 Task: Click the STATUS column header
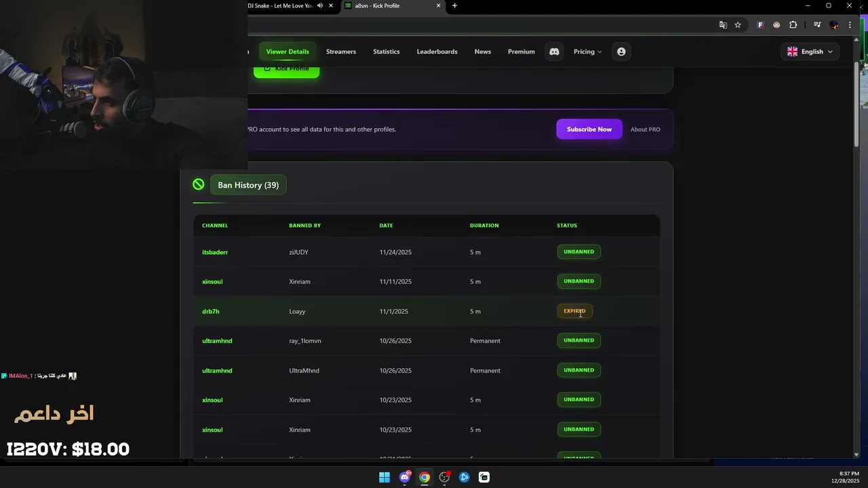point(567,225)
